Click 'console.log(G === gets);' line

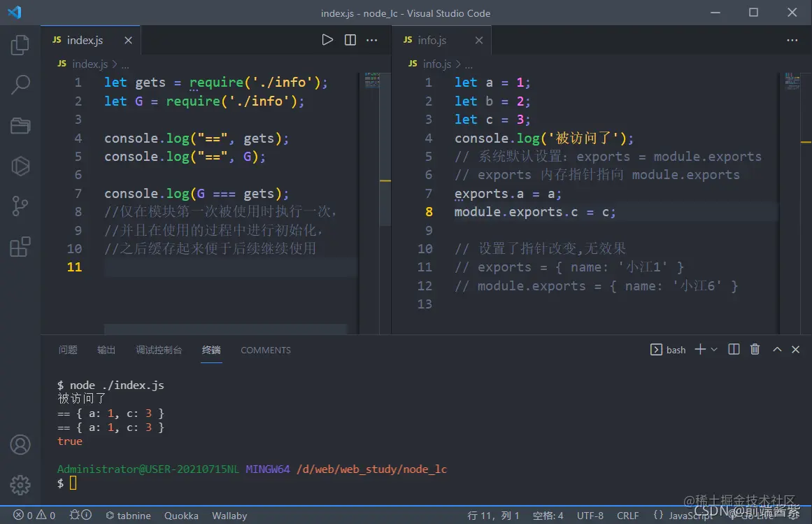click(197, 194)
